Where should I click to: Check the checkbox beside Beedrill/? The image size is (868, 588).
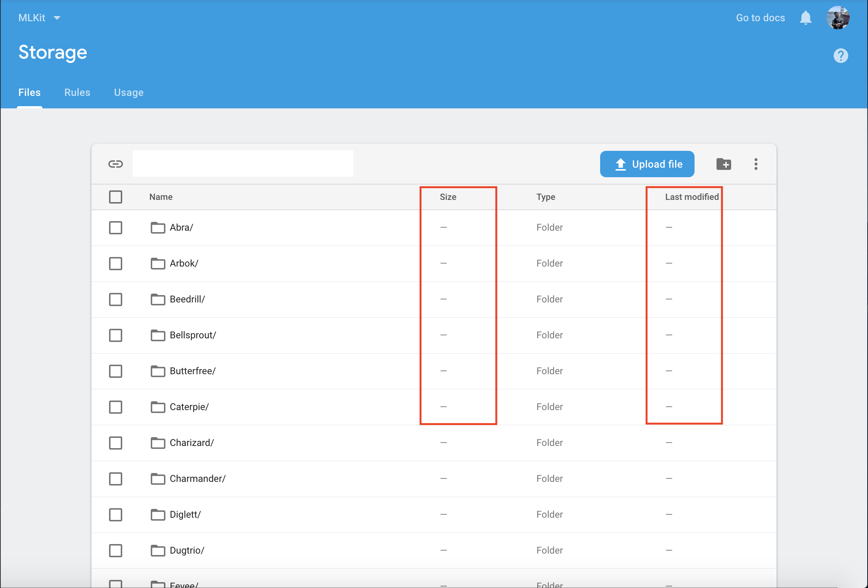pos(115,299)
